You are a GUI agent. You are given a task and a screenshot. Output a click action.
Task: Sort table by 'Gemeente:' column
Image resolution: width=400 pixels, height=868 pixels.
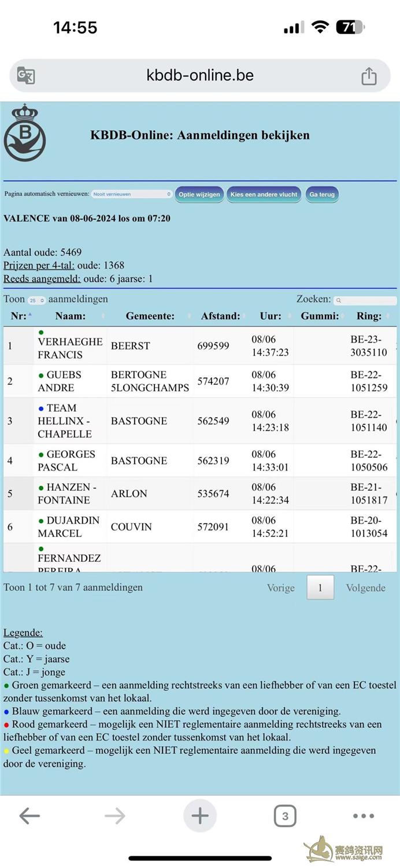click(x=150, y=316)
